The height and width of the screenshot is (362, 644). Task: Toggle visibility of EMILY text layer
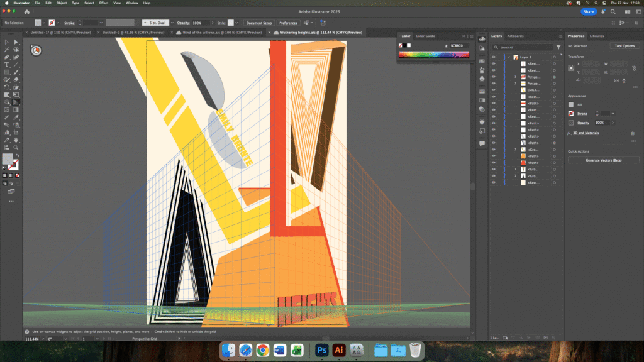[493, 90]
